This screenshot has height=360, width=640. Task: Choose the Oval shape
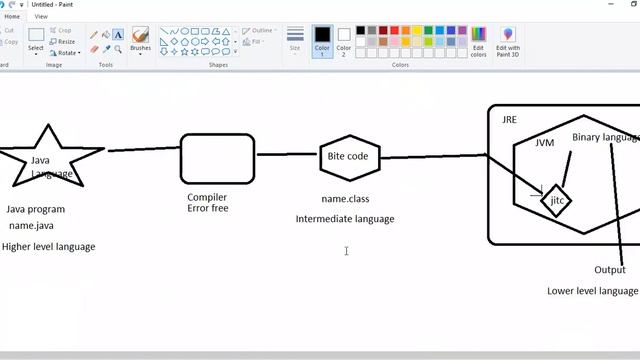(184, 31)
